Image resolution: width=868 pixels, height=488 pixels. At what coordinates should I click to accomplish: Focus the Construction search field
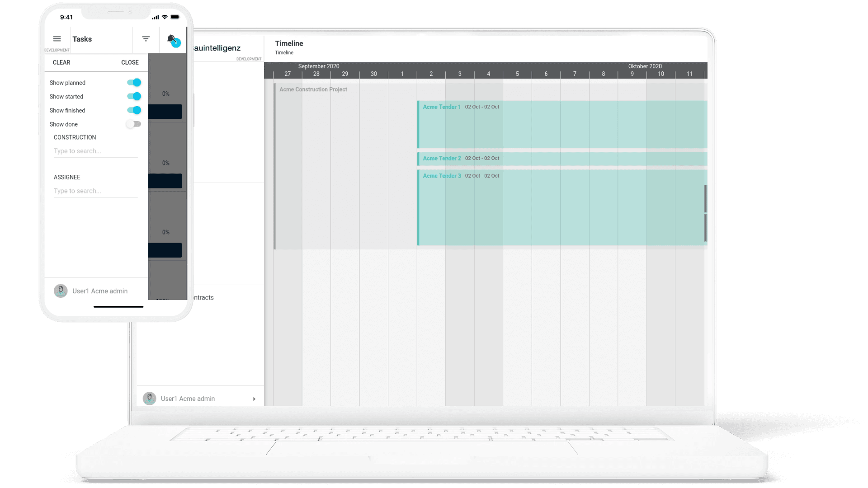point(95,151)
